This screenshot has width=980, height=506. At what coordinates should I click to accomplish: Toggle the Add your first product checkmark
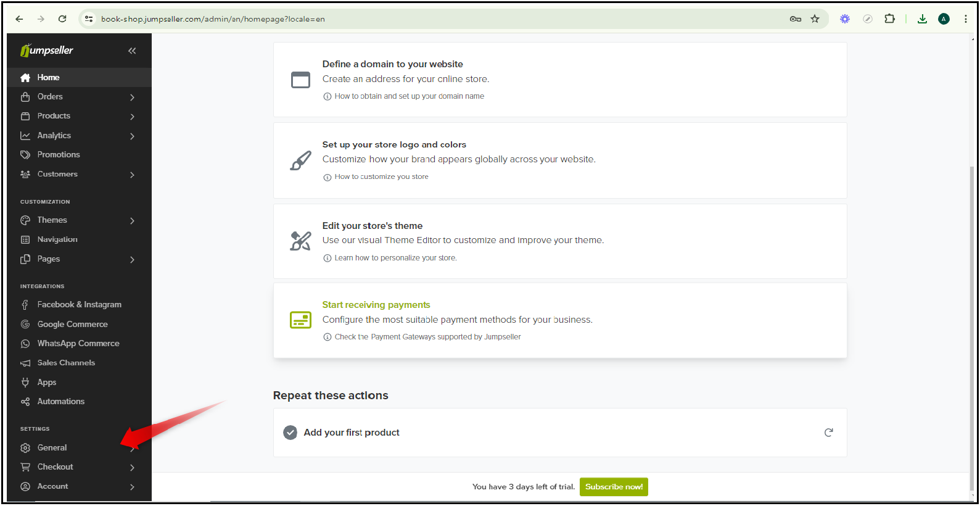(290, 433)
